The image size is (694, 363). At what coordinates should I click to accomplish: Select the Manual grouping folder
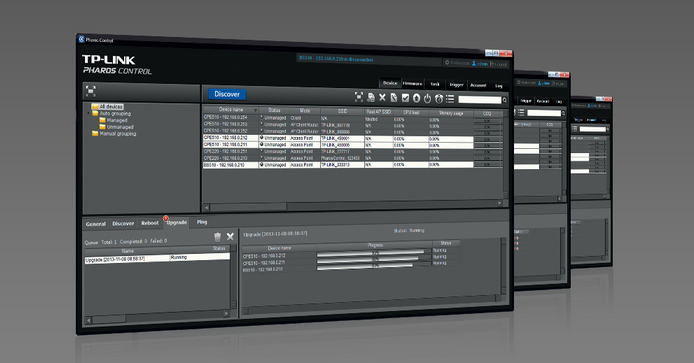click(114, 134)
